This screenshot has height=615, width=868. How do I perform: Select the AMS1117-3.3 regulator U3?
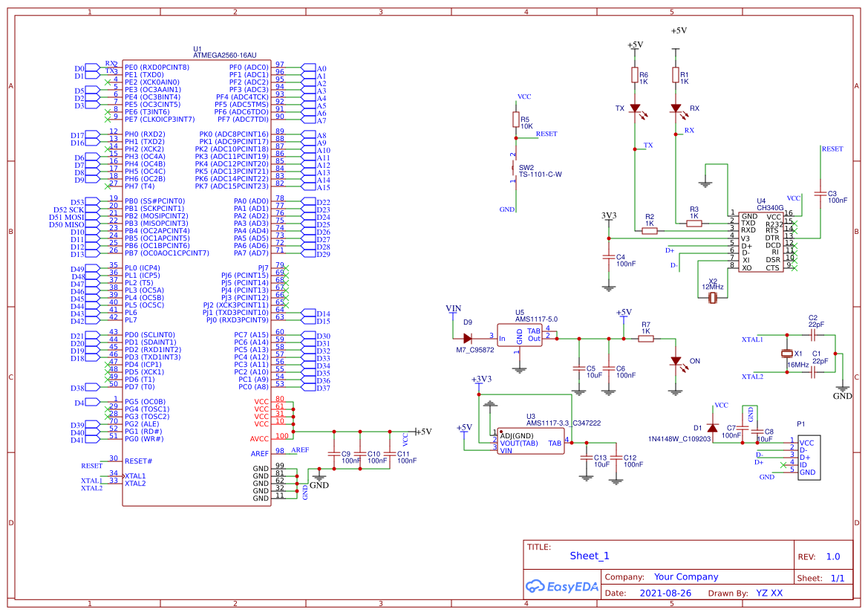pyautogui.click(x=531, y=440)
